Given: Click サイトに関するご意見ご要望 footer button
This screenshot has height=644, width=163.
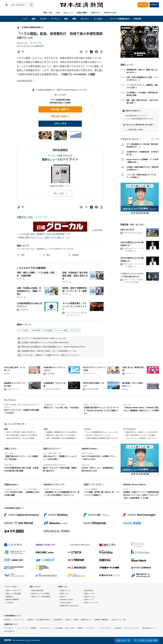Looking at the screenshot, I should 146,640.
